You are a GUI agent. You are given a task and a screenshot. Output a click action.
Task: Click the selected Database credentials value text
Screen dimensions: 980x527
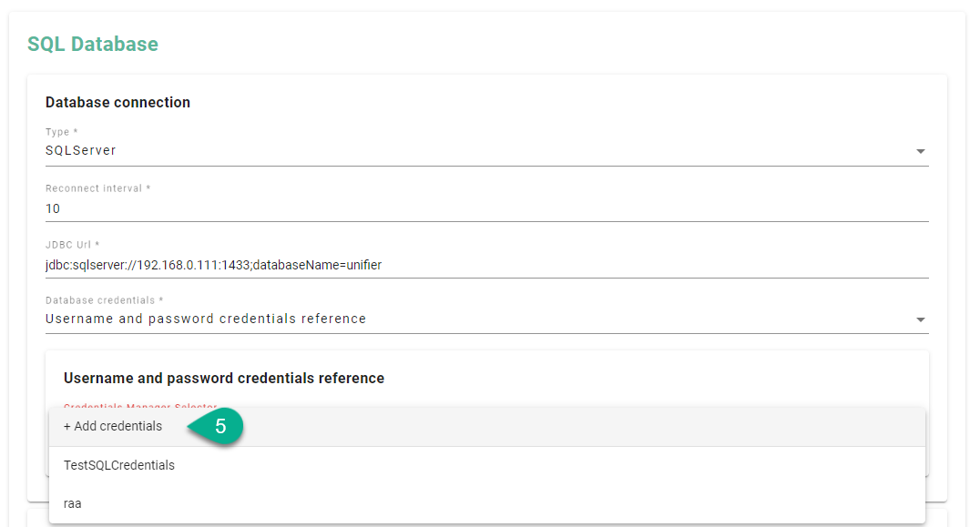[206, 319]
